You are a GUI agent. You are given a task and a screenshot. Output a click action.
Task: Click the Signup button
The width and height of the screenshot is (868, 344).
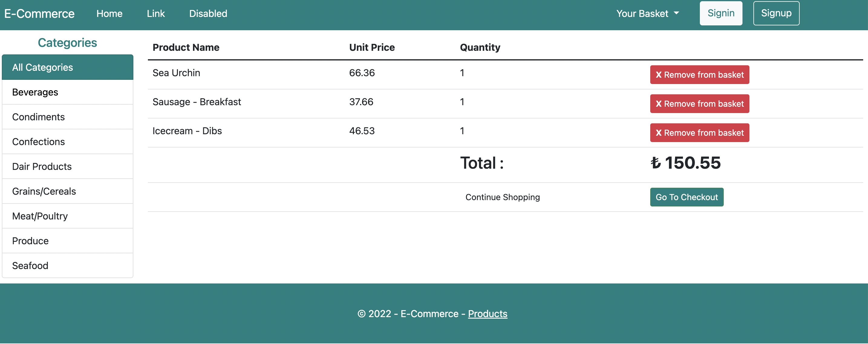(x=776, y=13)
